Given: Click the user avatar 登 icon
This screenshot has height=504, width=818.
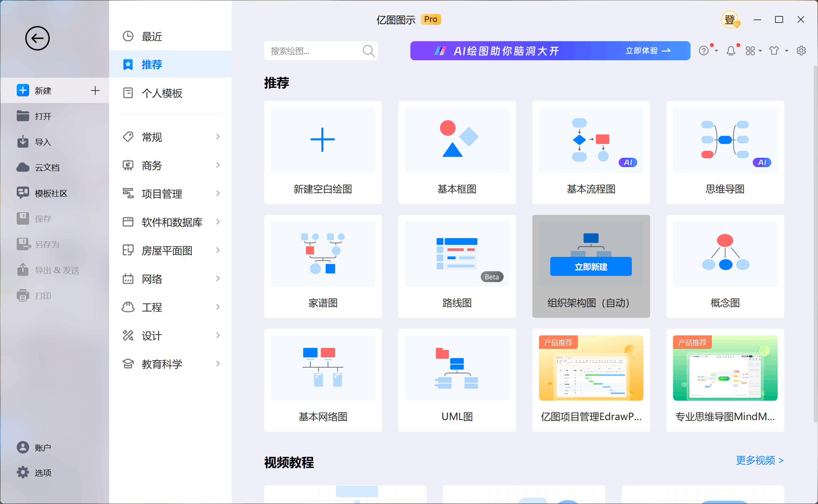Looking at the screenshot, I should 730,19.
